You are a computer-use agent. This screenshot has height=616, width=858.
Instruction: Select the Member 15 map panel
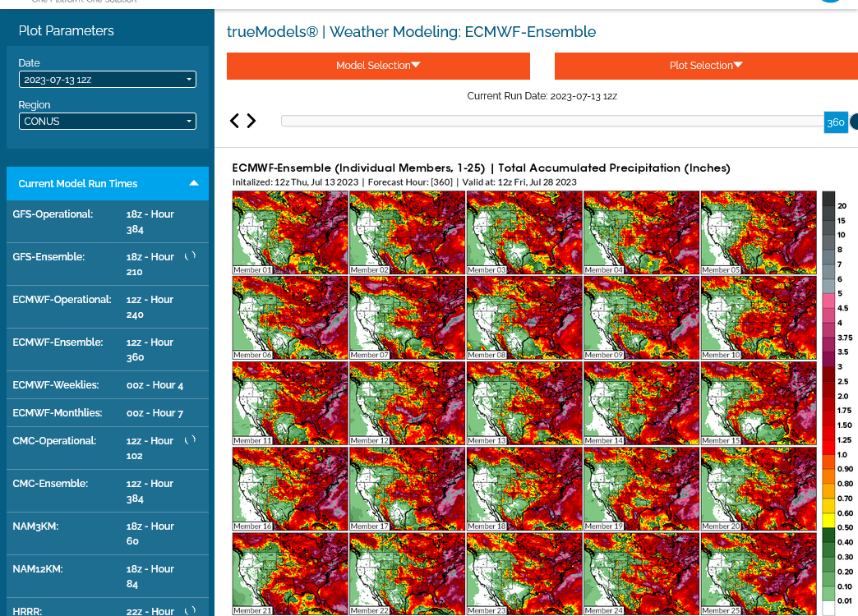(x=759, y=403)
